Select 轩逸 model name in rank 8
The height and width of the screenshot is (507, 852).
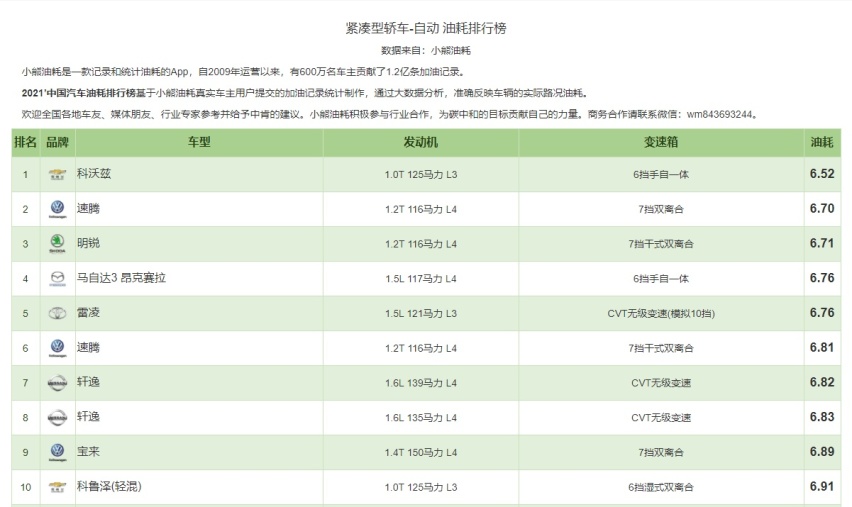pyautogui.click(x=88, y=417)
